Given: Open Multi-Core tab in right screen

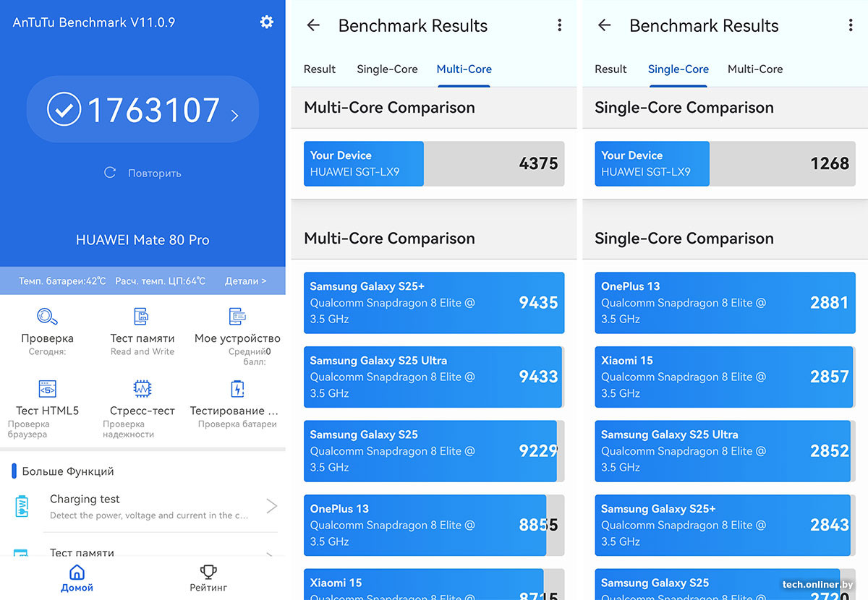Looking at the screenshot, I should click(x=755, y=69).
